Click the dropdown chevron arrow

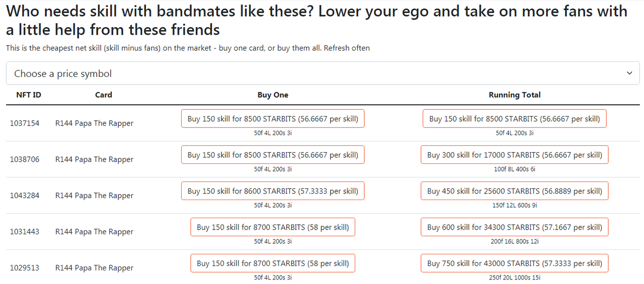point(629,73)
